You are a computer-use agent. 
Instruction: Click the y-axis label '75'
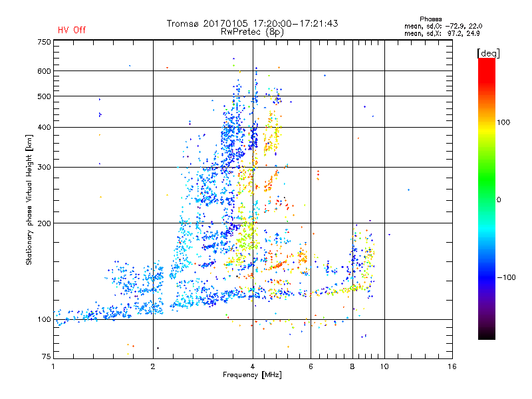coord(47,356)
